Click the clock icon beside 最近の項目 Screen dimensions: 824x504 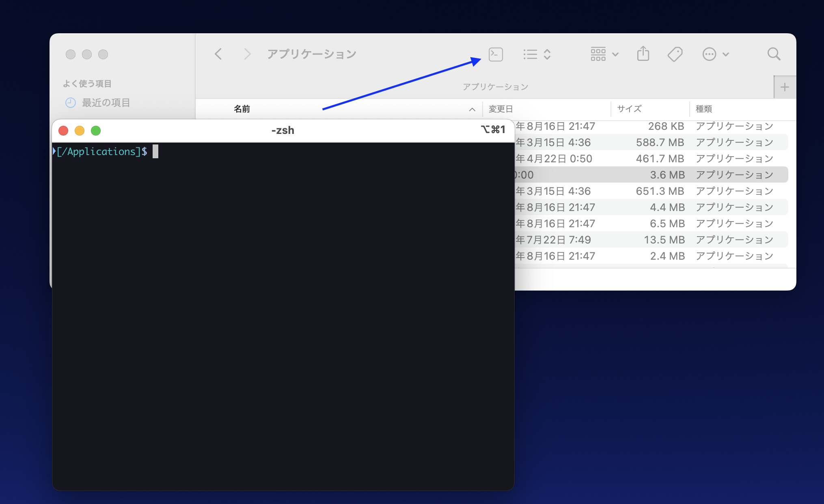71,103
